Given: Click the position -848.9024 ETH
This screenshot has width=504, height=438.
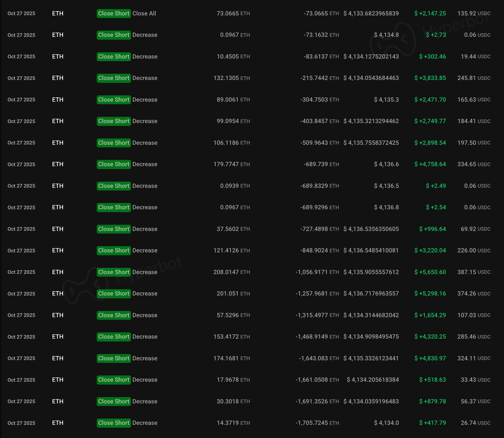Looking at the screenshot, I should (x=320, y=251).
